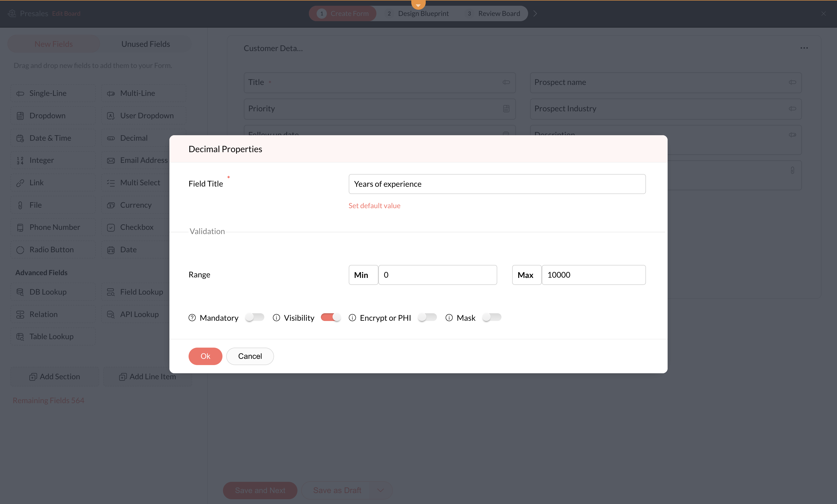This screenshot has height=504, width=837.
Task: Click the Ok button
Action: tap(205, 356)
